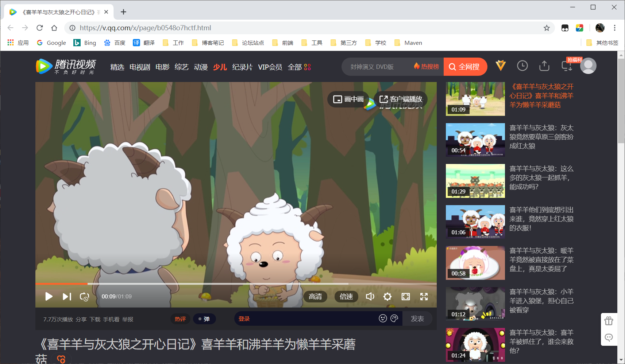The height and width of the screenshot is (364, 625).
Task: Open video in 客户端播放
Action: (x=401, y=99)
